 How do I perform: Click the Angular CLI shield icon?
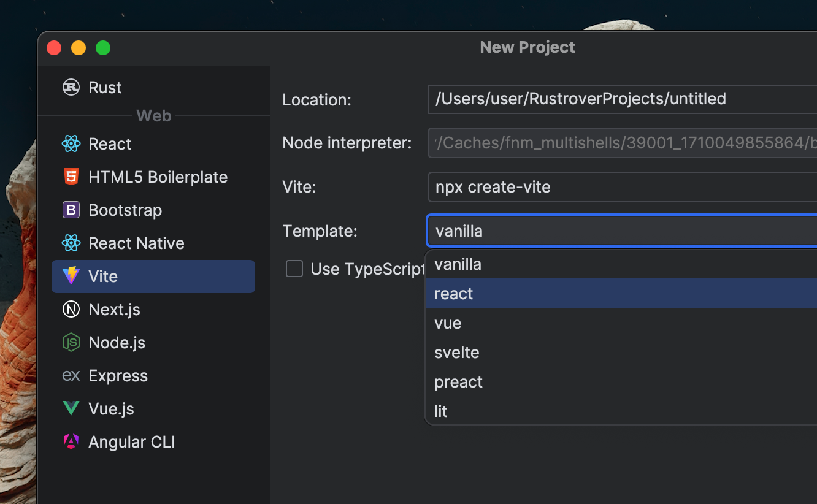click(71, 442)
